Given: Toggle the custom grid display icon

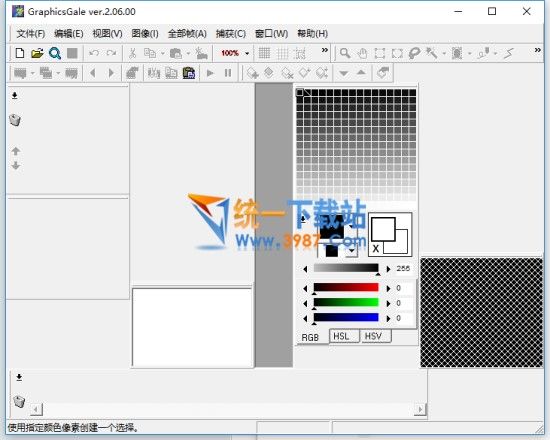Looking at the screenshot, I should pos(283,54).
